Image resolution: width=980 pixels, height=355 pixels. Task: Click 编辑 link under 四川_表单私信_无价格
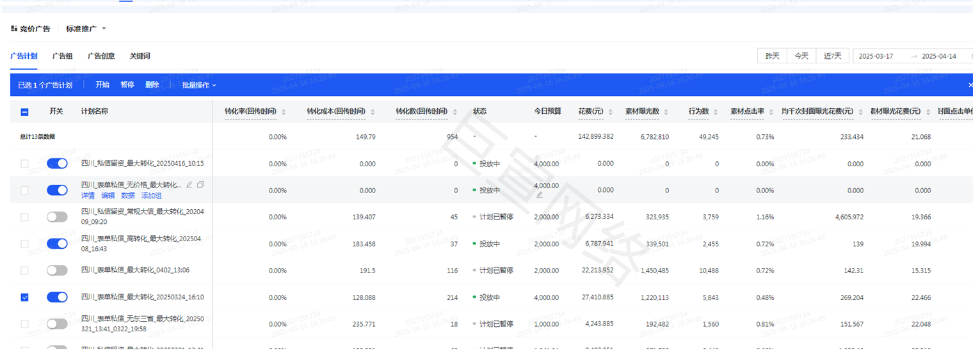[x=108, y=196]
